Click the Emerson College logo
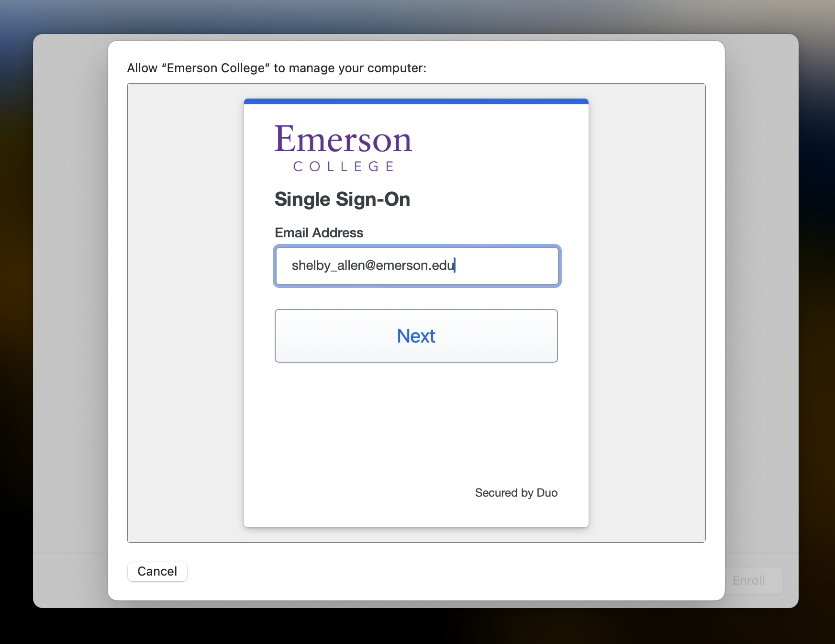 pos(343,148)
